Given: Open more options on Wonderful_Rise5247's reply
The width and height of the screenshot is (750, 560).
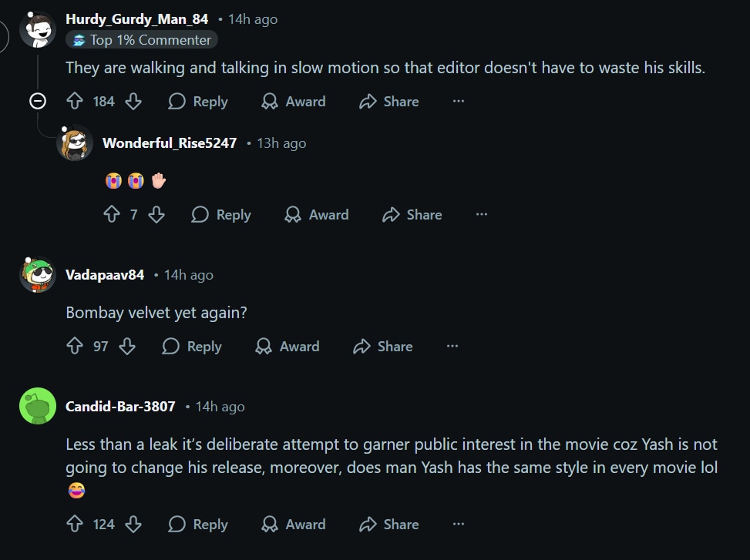Looking at the screenshot, I should tap(482, 215).
